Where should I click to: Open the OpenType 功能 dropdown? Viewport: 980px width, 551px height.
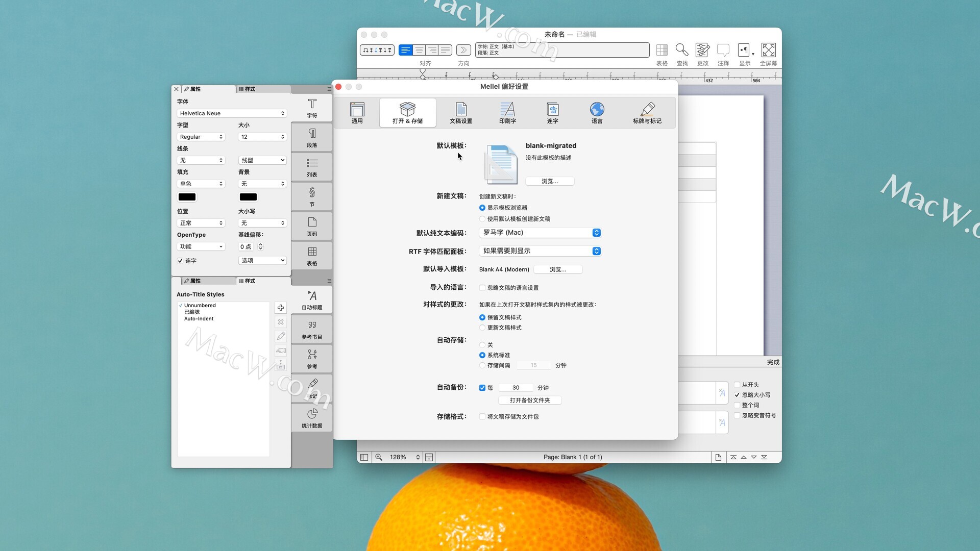pyautogui.click(x=201, y=246)
